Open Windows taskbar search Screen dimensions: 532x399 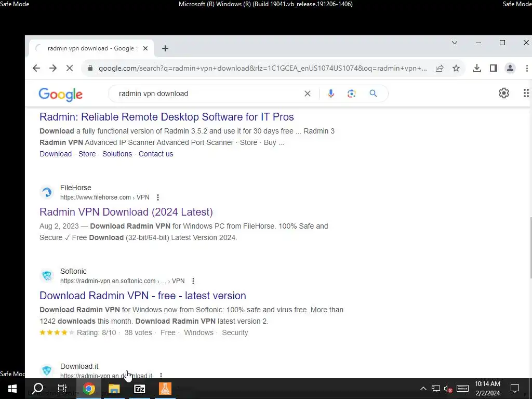(37, 389)
